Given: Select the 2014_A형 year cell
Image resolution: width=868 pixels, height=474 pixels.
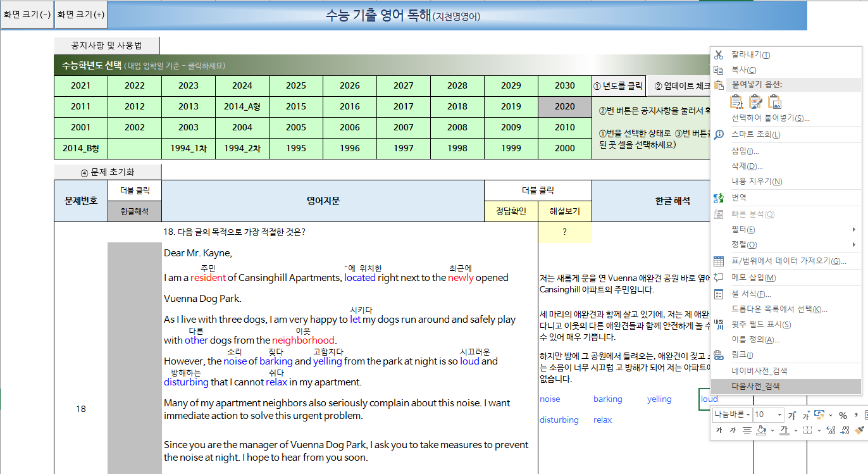Looking at the screenshot, I should click(242, 106).
